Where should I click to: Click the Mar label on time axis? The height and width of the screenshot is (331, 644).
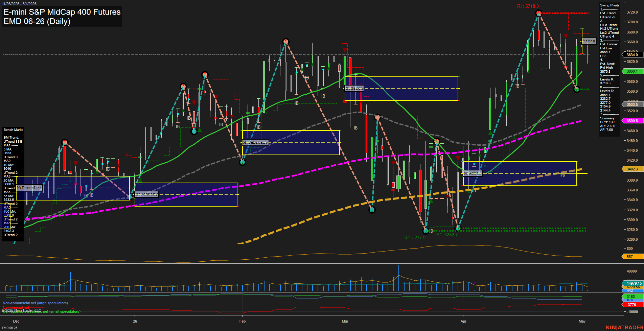[345, 321]
